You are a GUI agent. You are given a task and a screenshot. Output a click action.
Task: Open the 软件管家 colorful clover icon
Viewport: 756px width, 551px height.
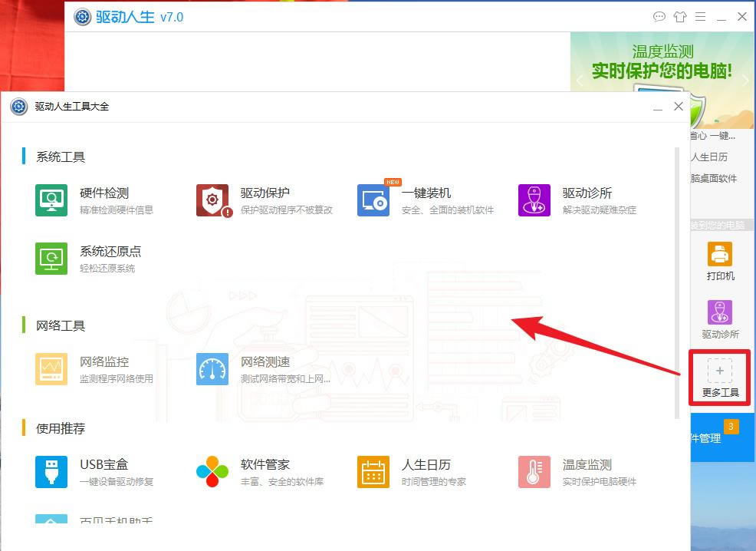coord(212,472)
